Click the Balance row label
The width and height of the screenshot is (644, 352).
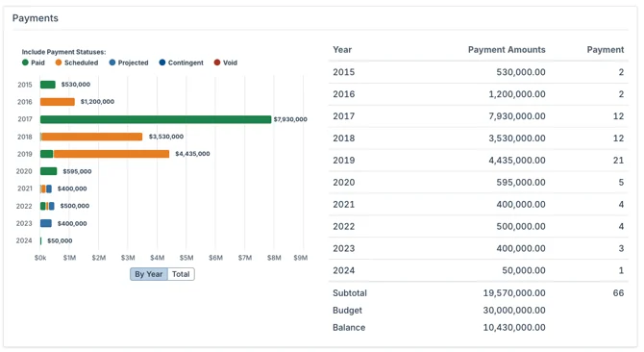click(x=349, y=328)
